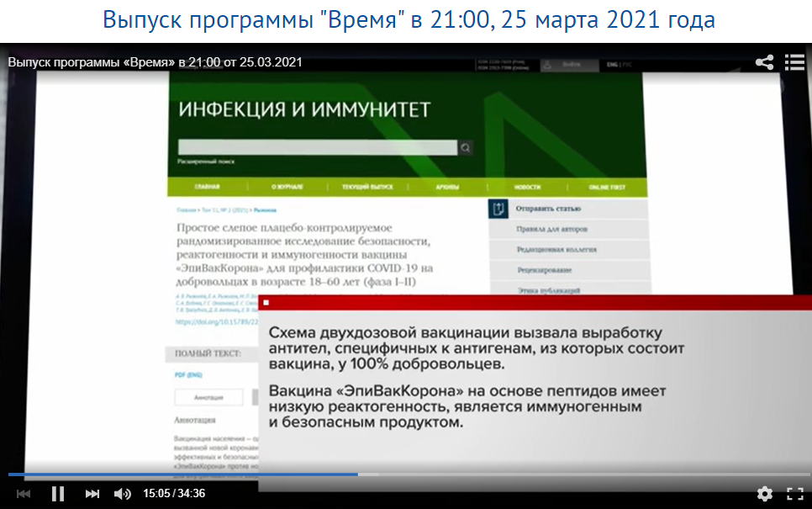
Task: Mute the player volume
Action: pos(122,494)
